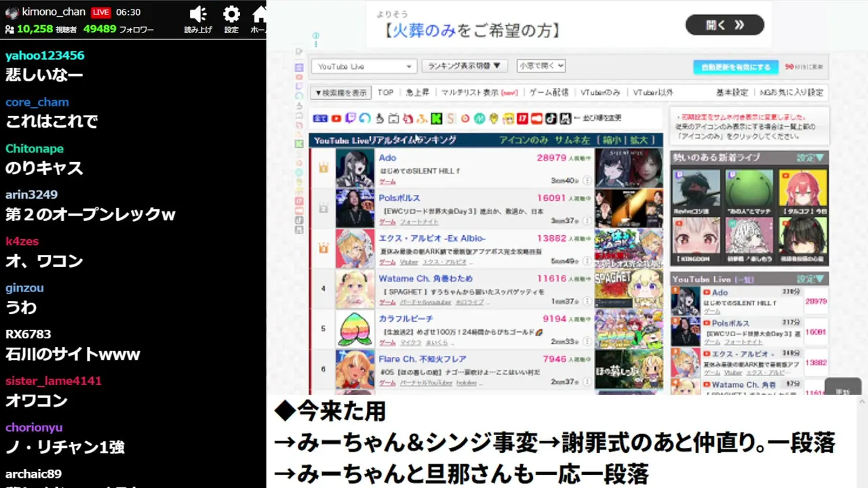Image resolution: width=868 pixels, height=488 pixels.
Task: Switch to サムネ左 display mode
Action: [x=572, y=140]
